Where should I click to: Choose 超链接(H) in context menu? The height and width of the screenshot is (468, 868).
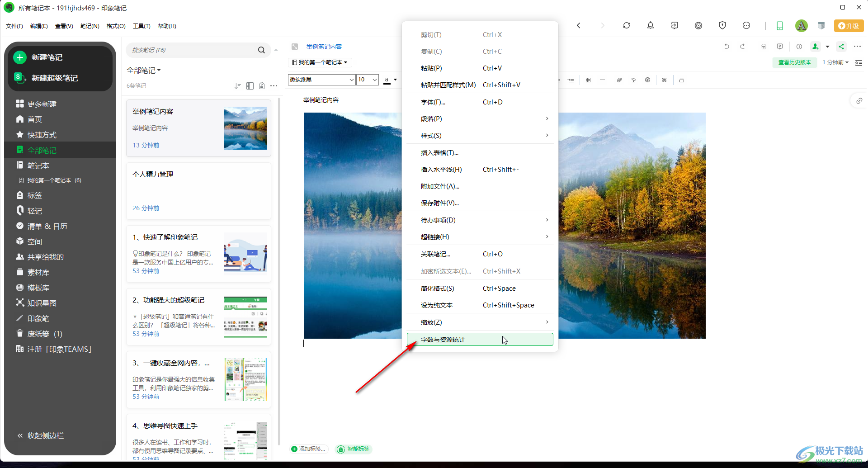pyautogui.click(x=480, y=237)
